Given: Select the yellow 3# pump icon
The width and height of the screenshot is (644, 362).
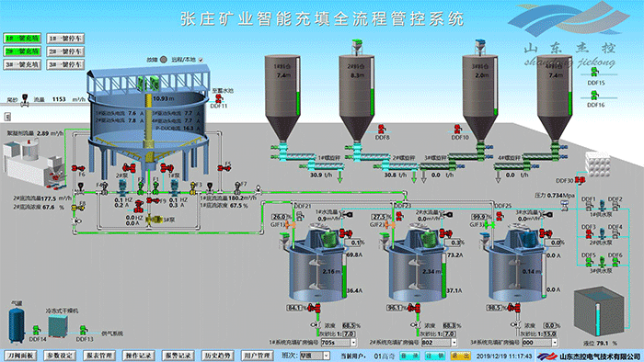Looking at the screenshot, I should (x=155, y=220).
